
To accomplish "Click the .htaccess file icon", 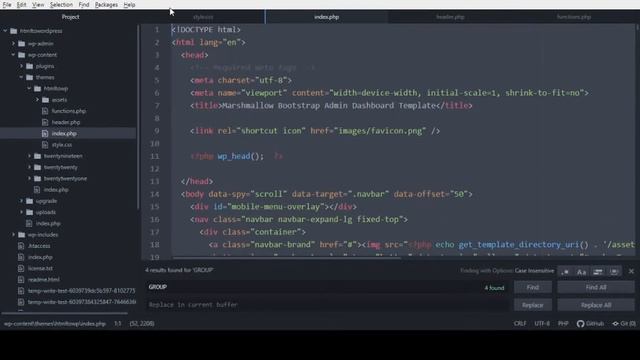I will [x=21, y=246].
